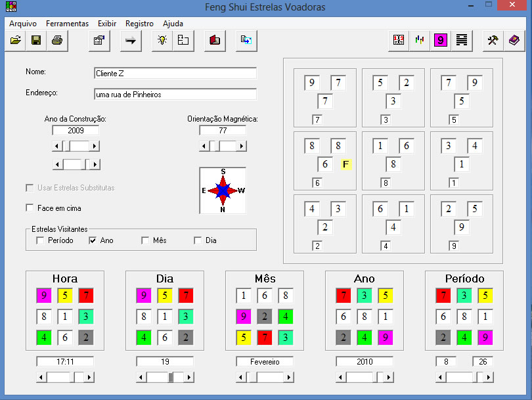Click Período scrollbar left arrow
Screen dimensions: 532x400
(441, 377)
